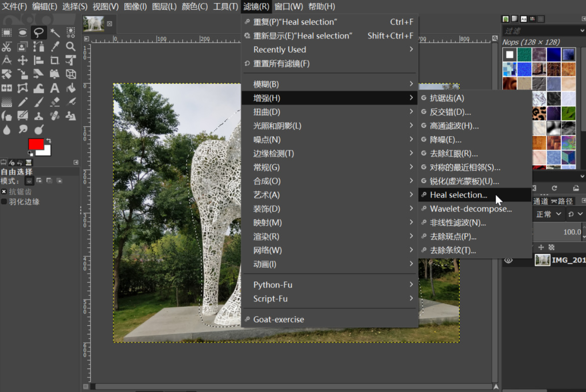This screenshot has height=392, width=586.
Task: Click the 过滤 pattern filter field
Action: coord(541,31)
